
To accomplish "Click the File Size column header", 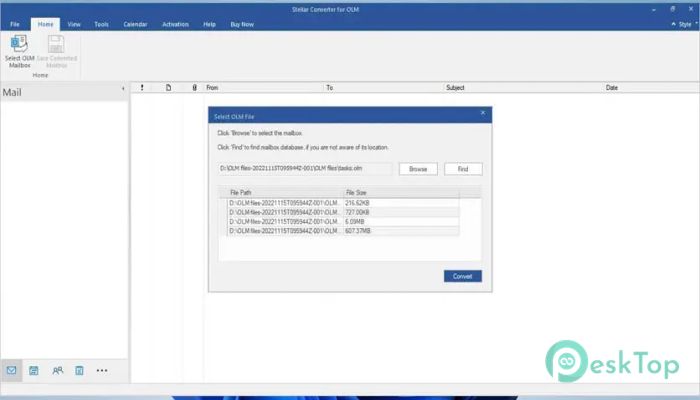I will tap(401, 192).
